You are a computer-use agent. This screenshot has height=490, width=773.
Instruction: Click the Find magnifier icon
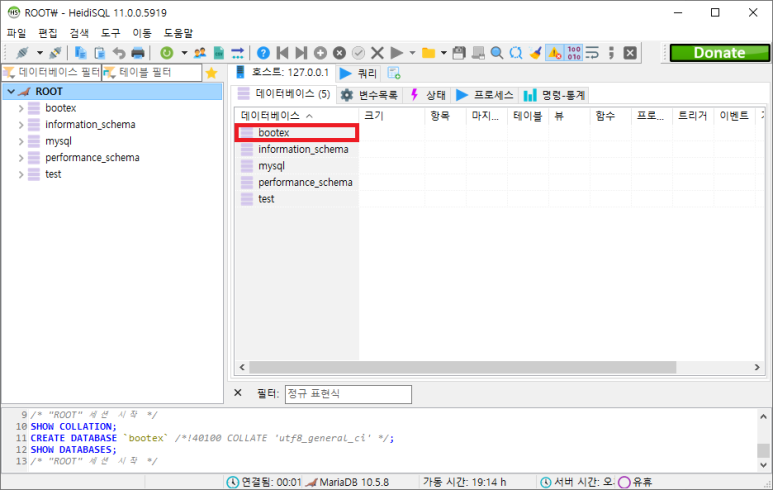click(497, 53)
